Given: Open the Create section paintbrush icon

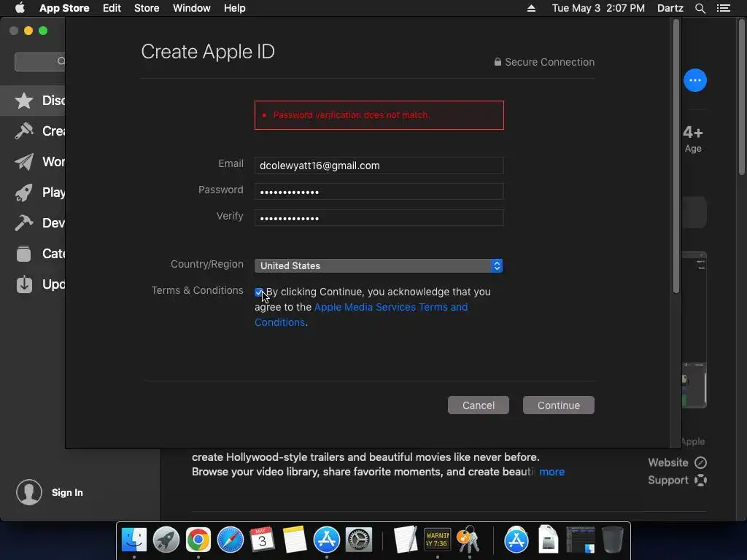Looking at the screenshot, I should pyautogui.click(x=24, y=131).
